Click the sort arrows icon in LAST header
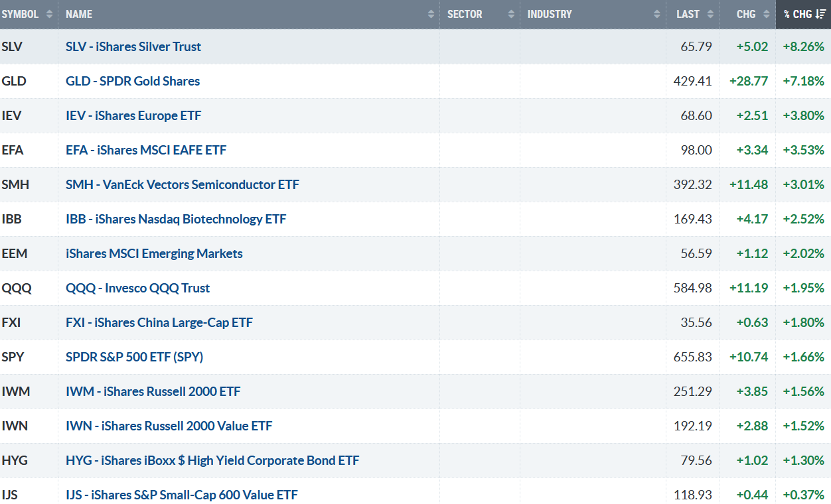 pyautogui.click(x=710, y=14)
